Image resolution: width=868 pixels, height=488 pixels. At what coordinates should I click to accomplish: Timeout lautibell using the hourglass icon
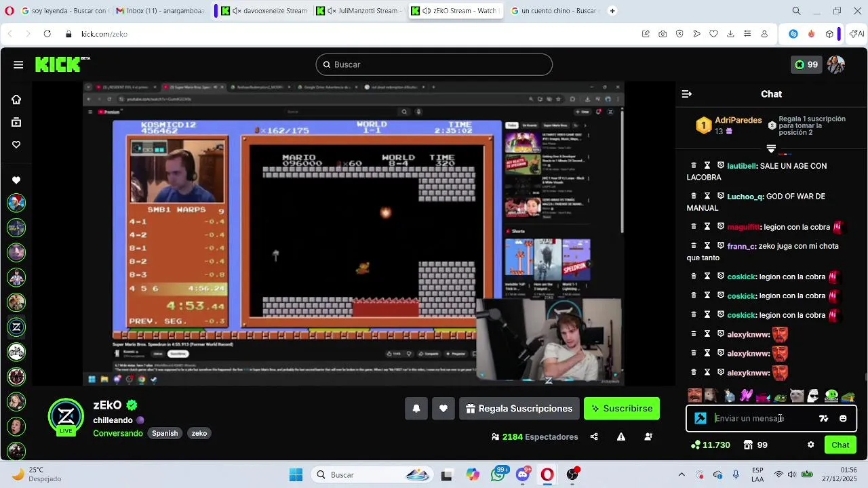tap(707, 165)
